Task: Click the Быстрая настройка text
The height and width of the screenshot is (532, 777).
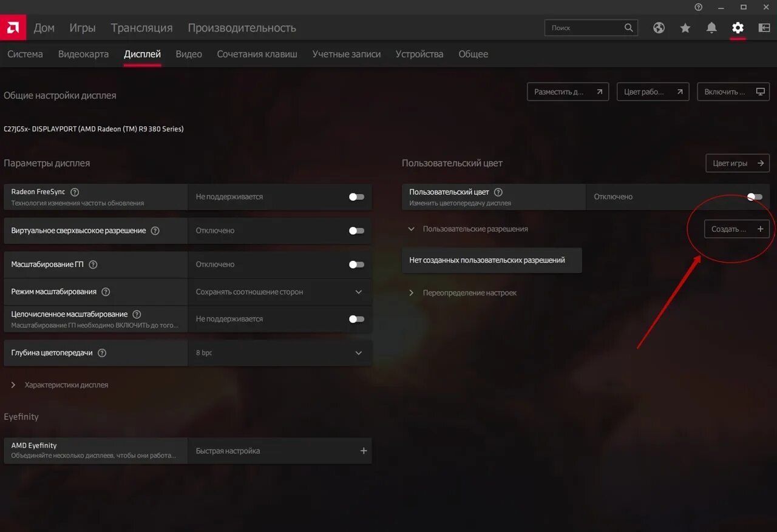Action: coord(228,451)
